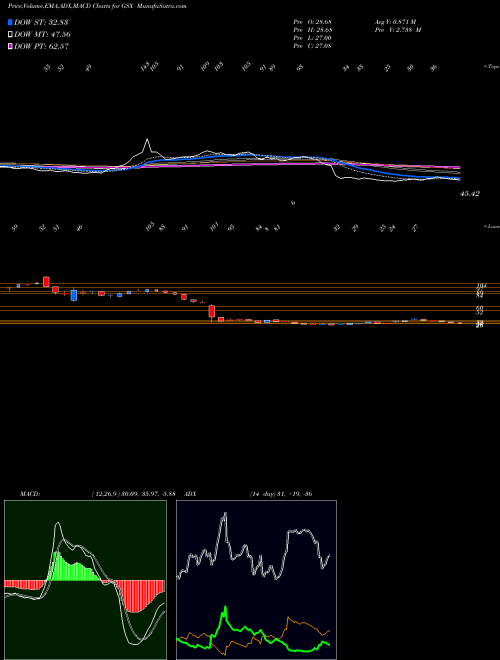Click the 'Pre O: 28.68' value
Screen dimensions: 500x660
[x=312, y=21]
